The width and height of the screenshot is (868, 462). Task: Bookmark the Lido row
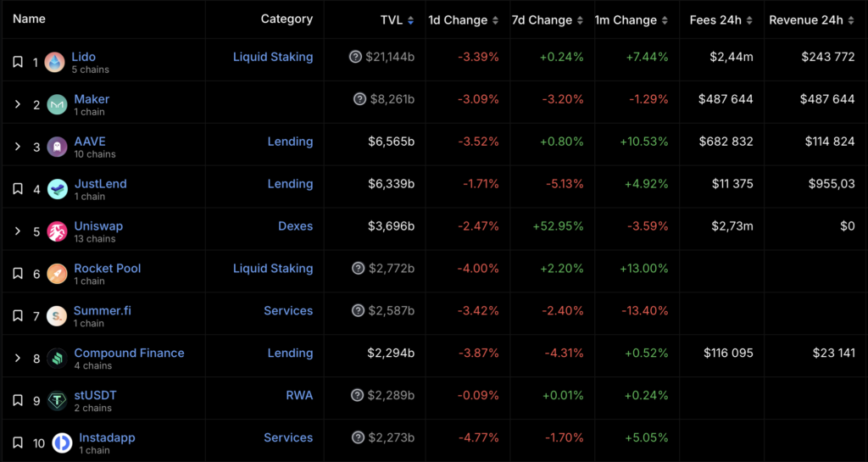coord(17,62)
